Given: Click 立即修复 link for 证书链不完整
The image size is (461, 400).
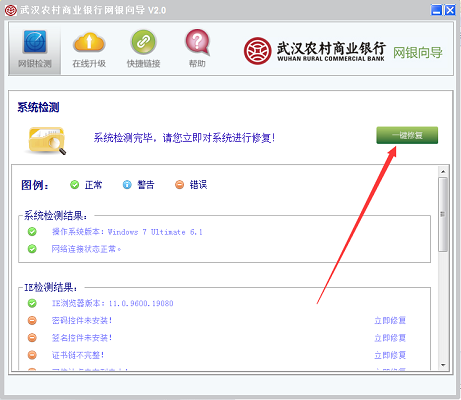Looking at the screenshot, I should tap(390, 355).
